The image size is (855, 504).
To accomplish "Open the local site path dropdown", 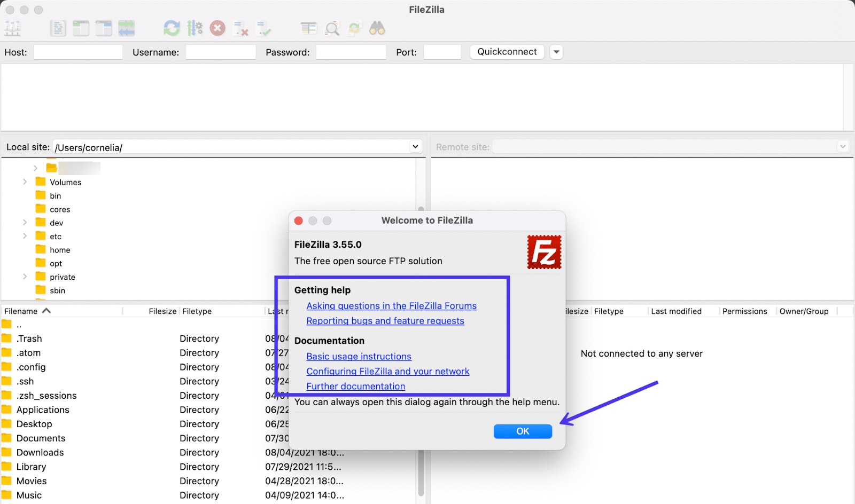I will point(415,146).
